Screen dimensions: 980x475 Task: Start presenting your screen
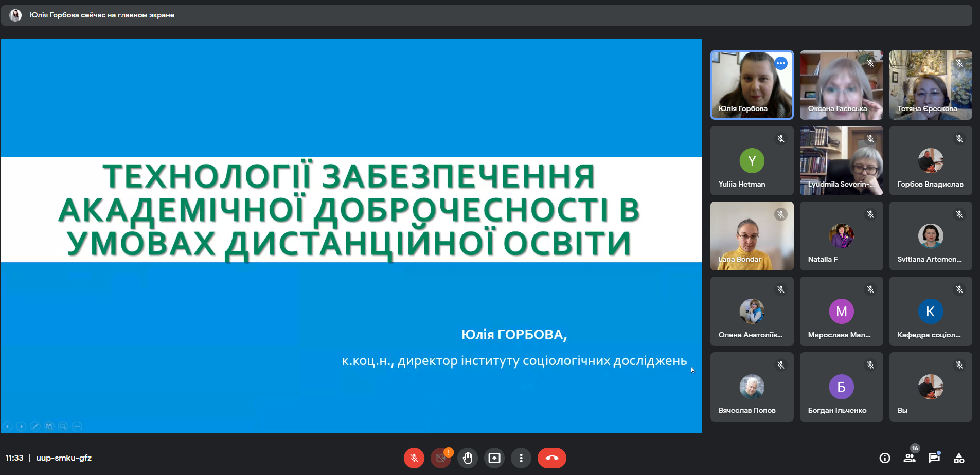[x=494, y=458]
